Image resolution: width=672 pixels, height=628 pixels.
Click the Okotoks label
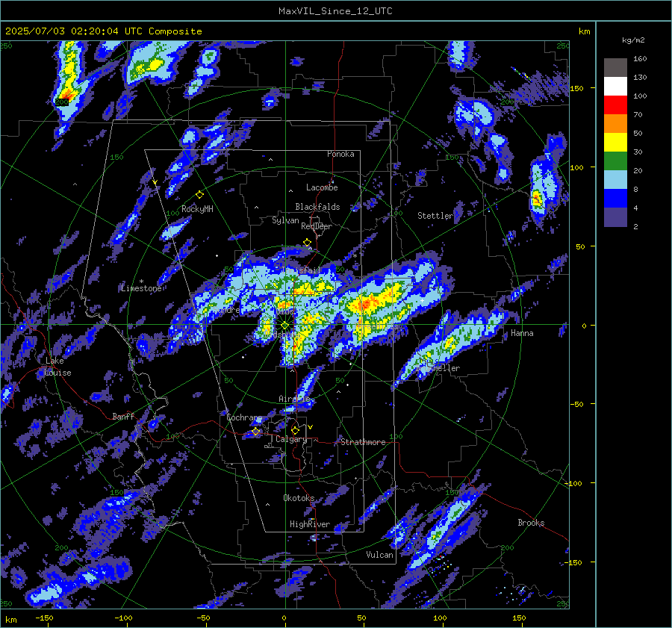(x=299, y=498)
